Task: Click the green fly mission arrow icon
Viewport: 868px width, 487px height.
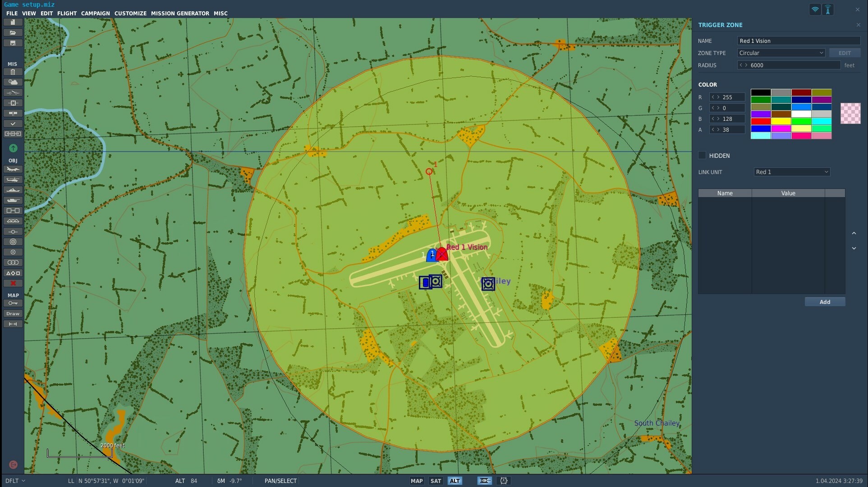Action: tap(13, 148)
